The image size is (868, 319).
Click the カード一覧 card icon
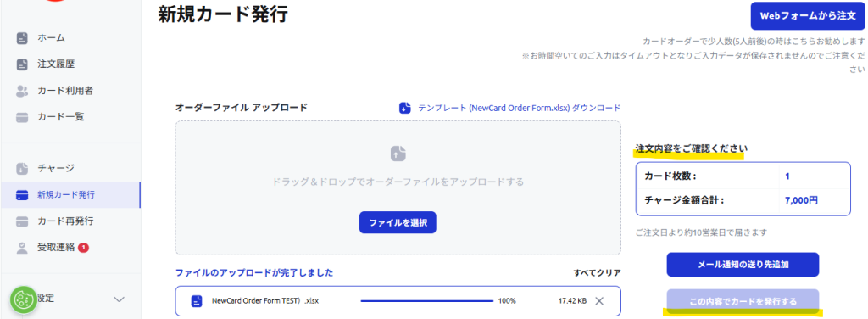tap(22, 117)
